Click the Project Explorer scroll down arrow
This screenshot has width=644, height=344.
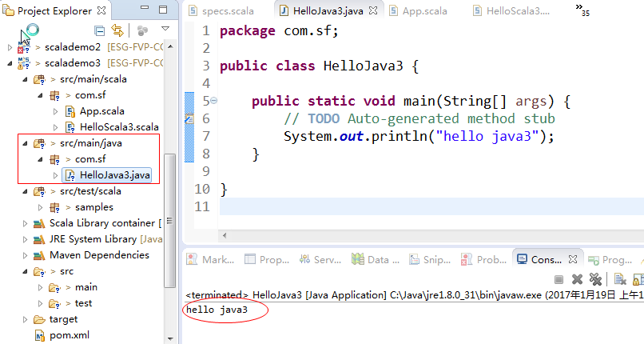click(x=170, y=338)
